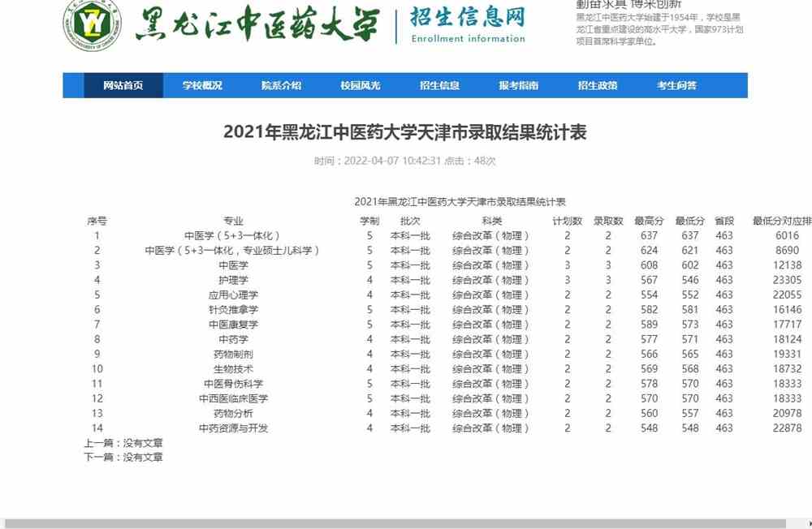Click major cell 中药资源与开发
The width and height of the screenshot is (812, 529).
point(233,428)
